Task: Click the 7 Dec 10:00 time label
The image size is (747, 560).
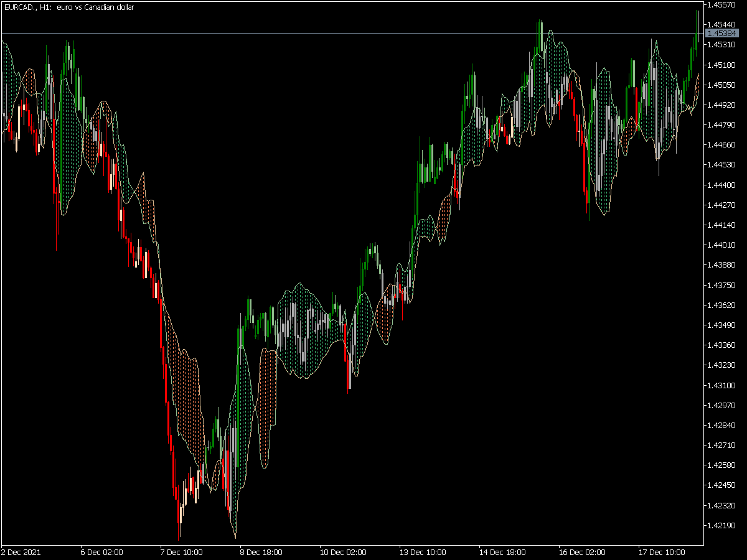Action: click(181, 552)
